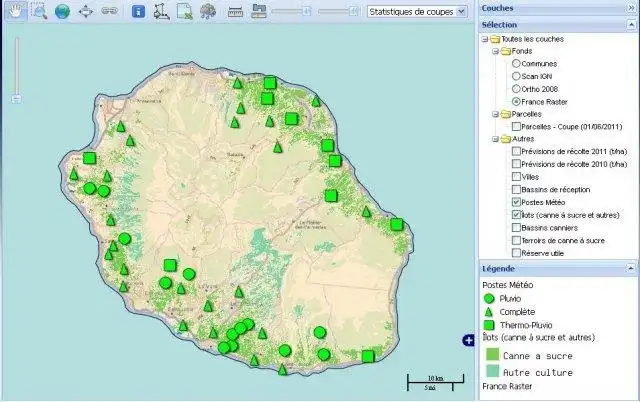Image resolution: width=640 pixels, height=402 pixels.
Task: Click the Ortho 2008 layer label
Action: 540,89
